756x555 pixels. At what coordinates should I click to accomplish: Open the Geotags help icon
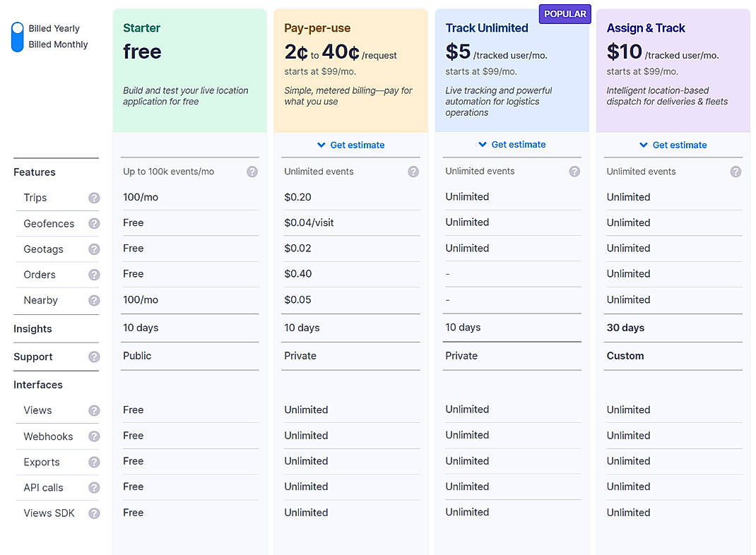click(94, 249)
